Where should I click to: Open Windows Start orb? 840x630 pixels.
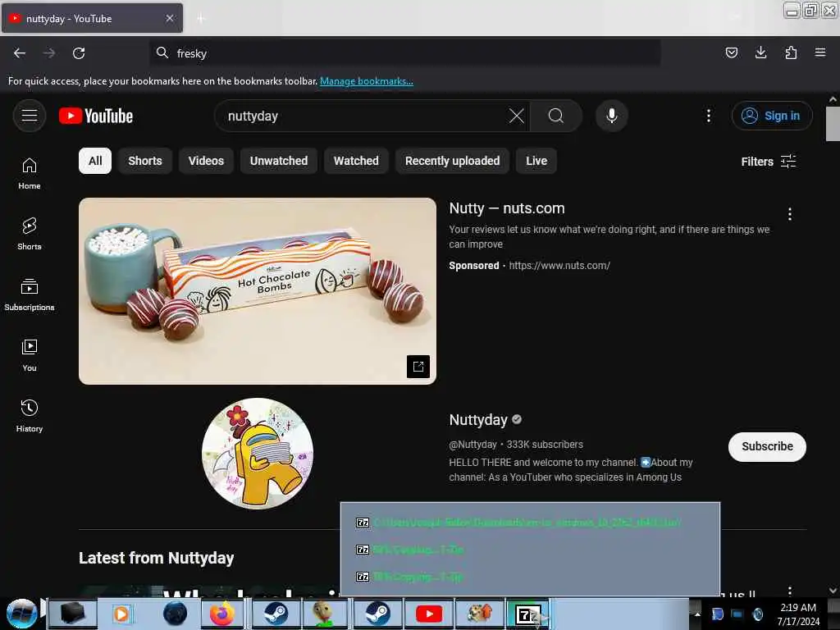21,614
